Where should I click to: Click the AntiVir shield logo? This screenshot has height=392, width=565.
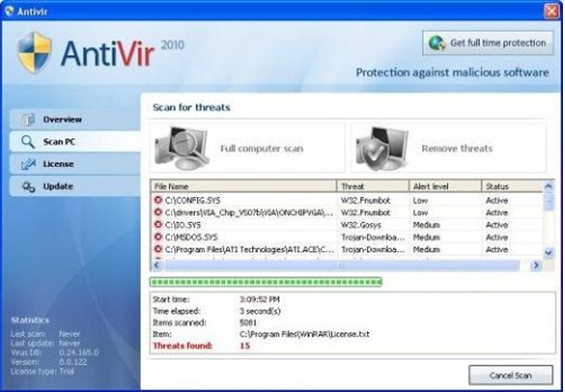[x=35, y=52]
